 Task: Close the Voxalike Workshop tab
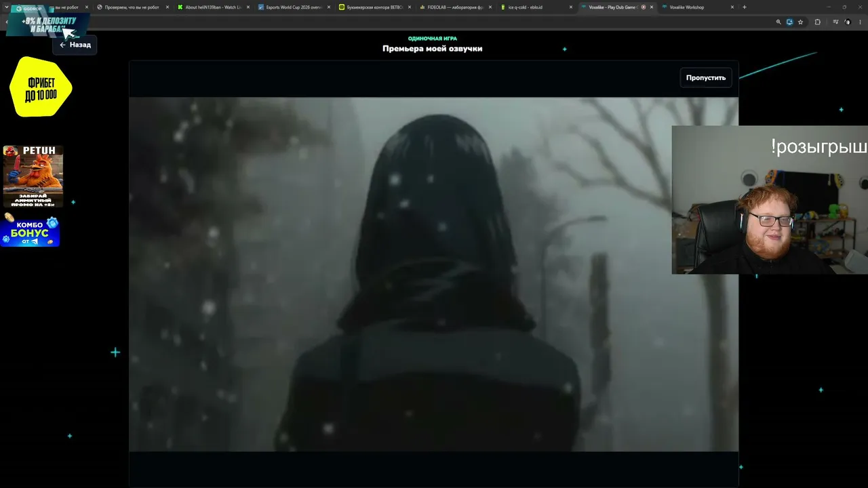(x=732, y=7)
